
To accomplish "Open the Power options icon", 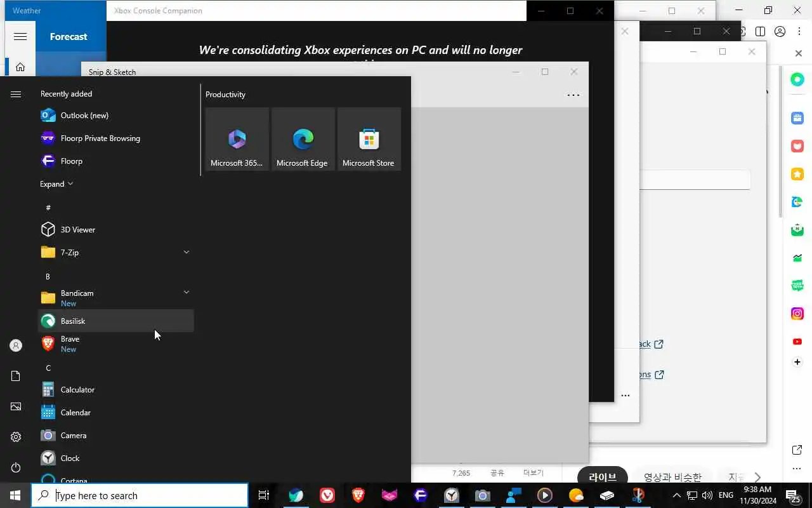I will pyautogui.click(x=16, y=467).
